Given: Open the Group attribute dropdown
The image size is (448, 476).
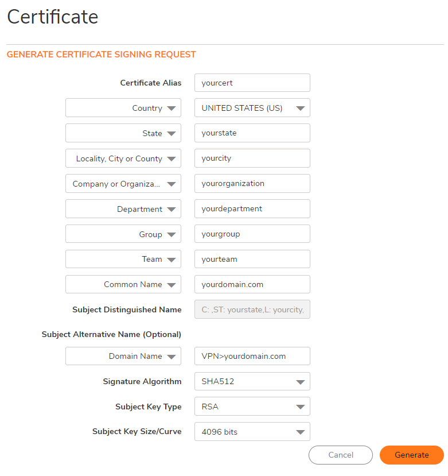Looking at the screenshot, I should point(123,234).
